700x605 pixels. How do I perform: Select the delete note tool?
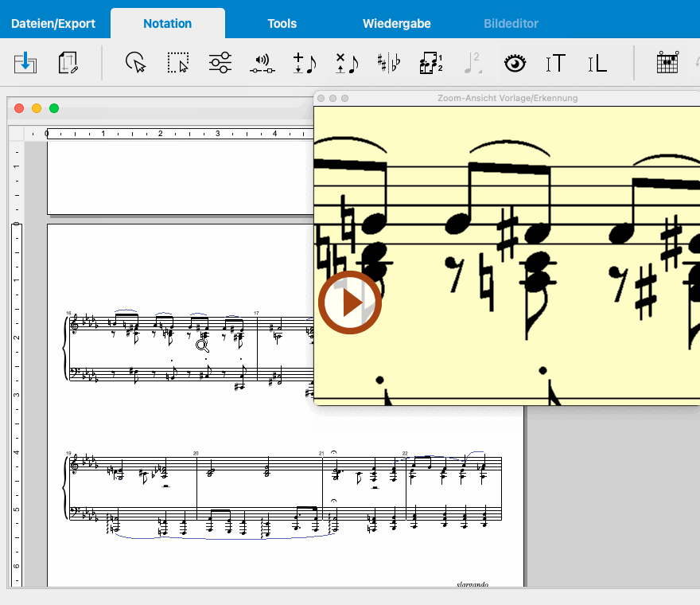click(x=346, y=63)
